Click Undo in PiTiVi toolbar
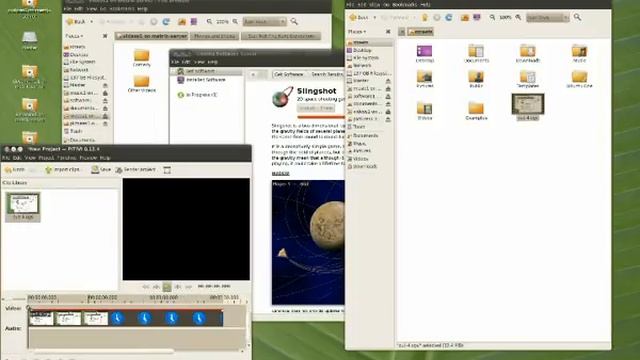The image size is (640, 360). [x=14, y=169]
